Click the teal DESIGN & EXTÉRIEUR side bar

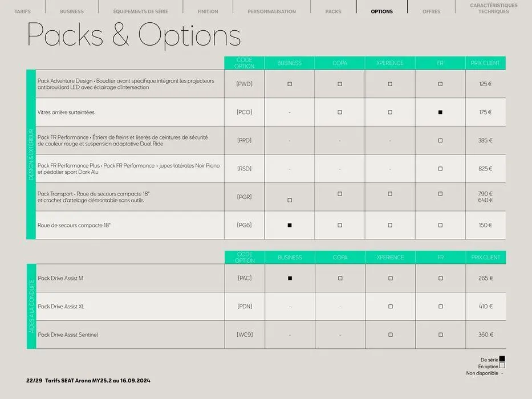pos(31,154)
